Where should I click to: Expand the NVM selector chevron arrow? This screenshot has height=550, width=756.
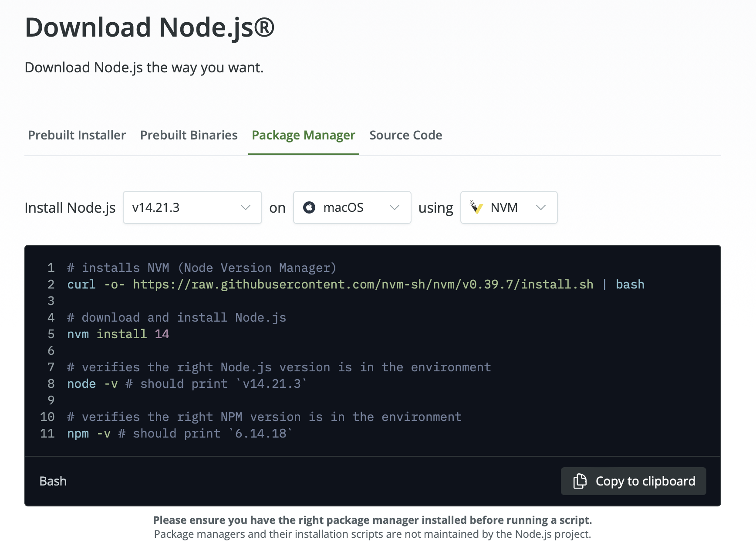click(541, 207)
